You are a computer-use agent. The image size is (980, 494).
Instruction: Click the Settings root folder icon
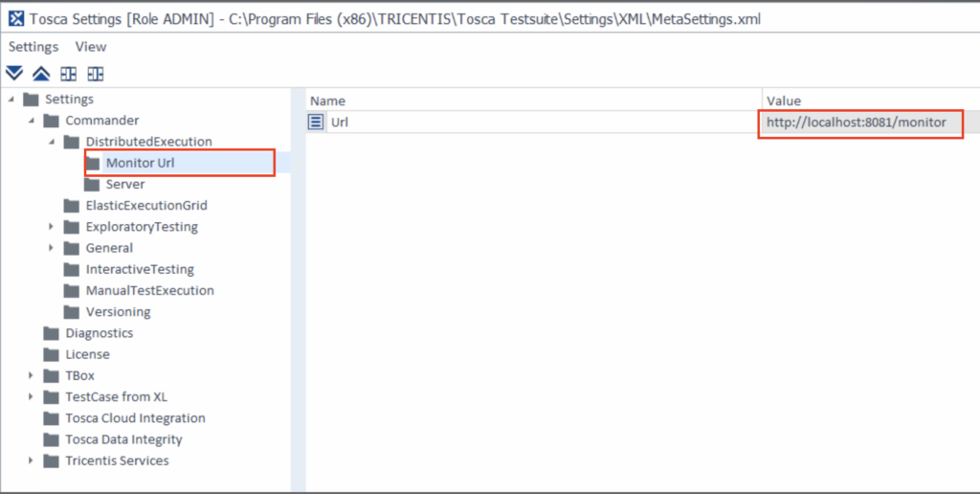click(x=31, y=100)
